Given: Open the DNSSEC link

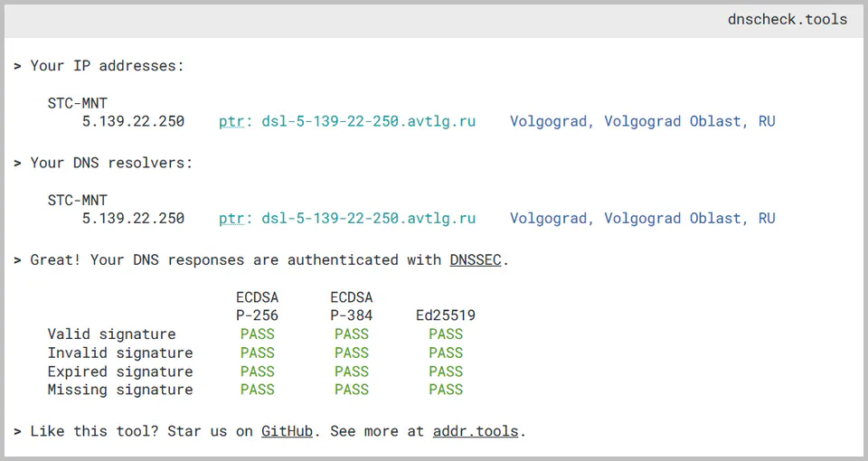Looking at the screenshot, I should [x=476, y=260].
